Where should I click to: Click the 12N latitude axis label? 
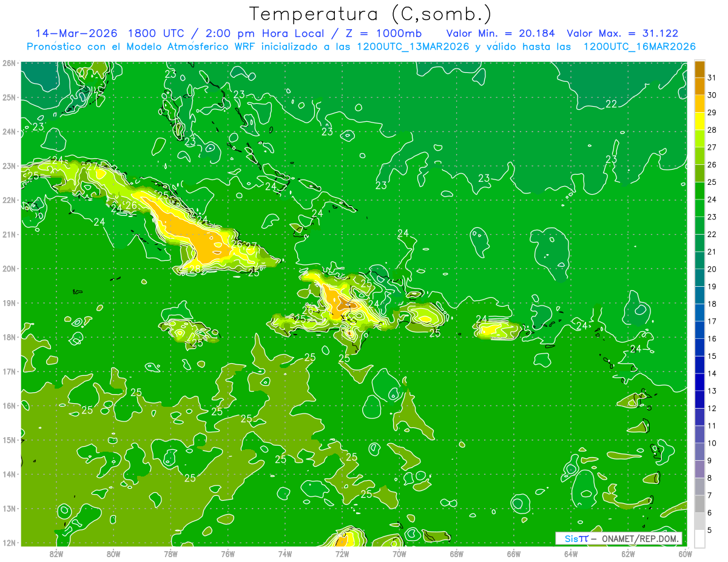9,543
